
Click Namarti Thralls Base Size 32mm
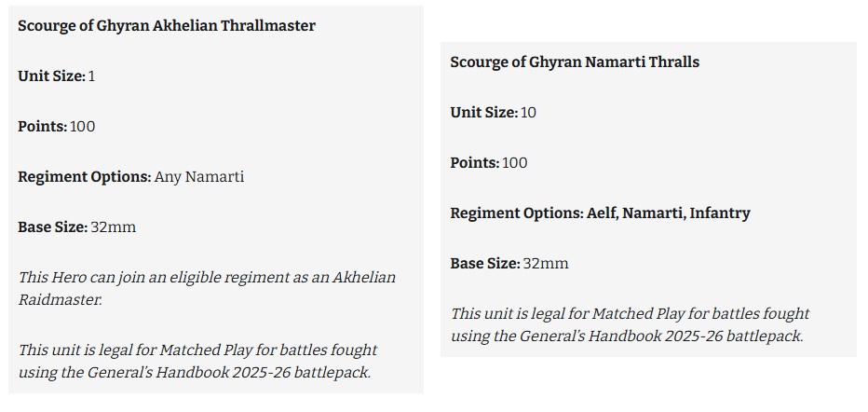pos(509,264)
